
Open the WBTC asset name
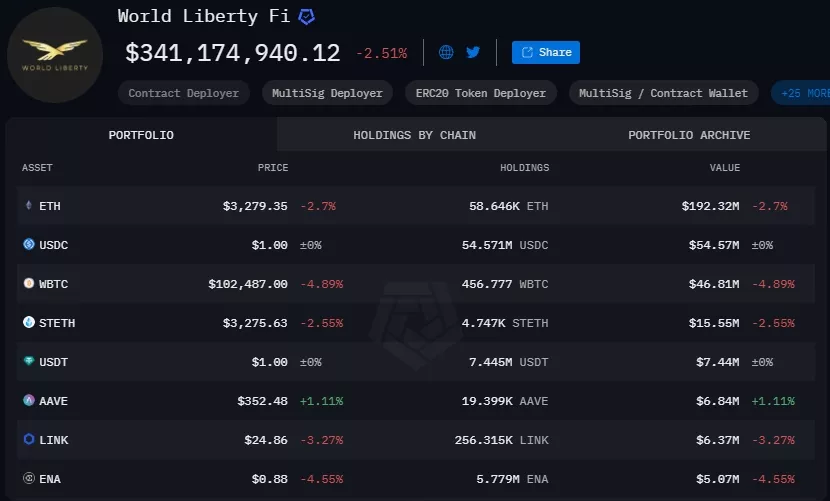53,284
